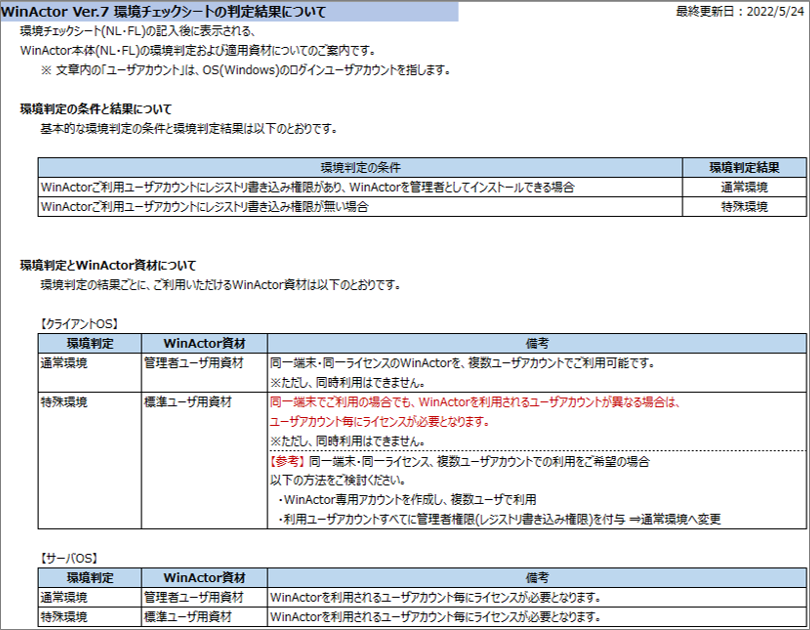The image size is (810, 630).
Task: Click the sentence 基本的な環境判定の条件と環境判定結果は以下のとおりです。
Action: (189, 129)
